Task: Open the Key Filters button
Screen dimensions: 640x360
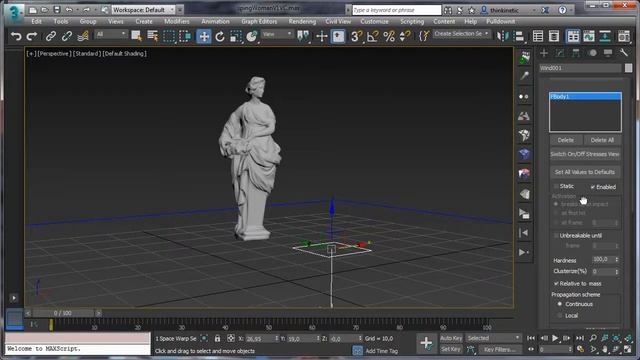Action: (500, 349)
